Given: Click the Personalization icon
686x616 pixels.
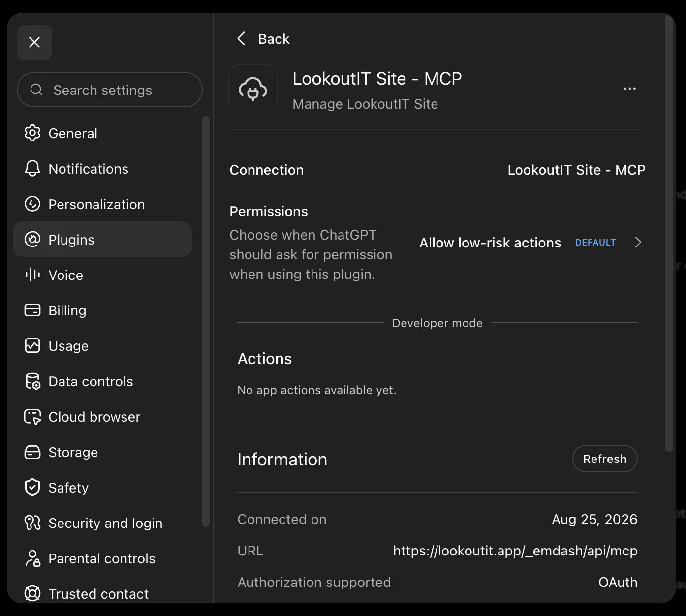Looking at the screenshot, I should coord(32,204).
